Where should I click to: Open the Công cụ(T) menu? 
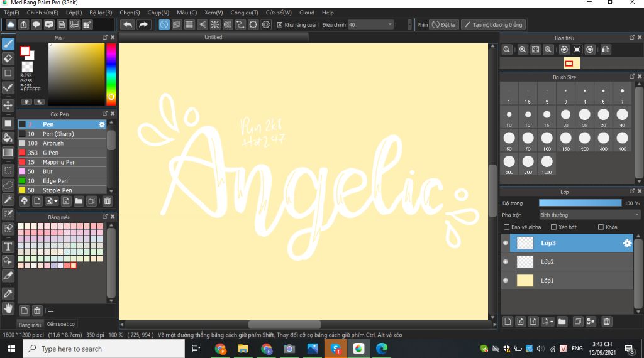pyautogui.click(x=244, y=13)
